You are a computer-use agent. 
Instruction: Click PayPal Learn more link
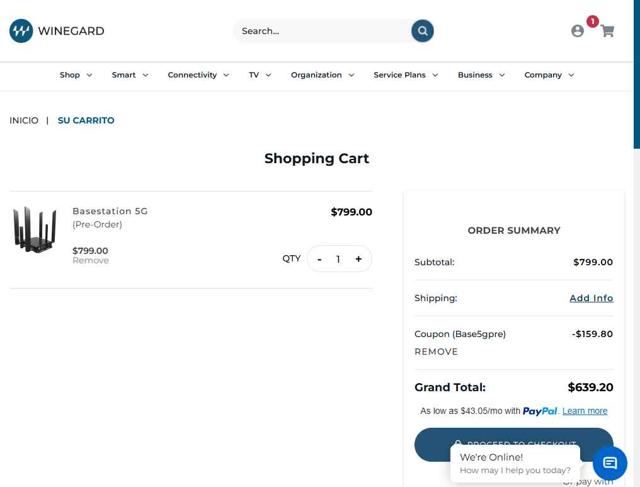(x=585, y=411)
